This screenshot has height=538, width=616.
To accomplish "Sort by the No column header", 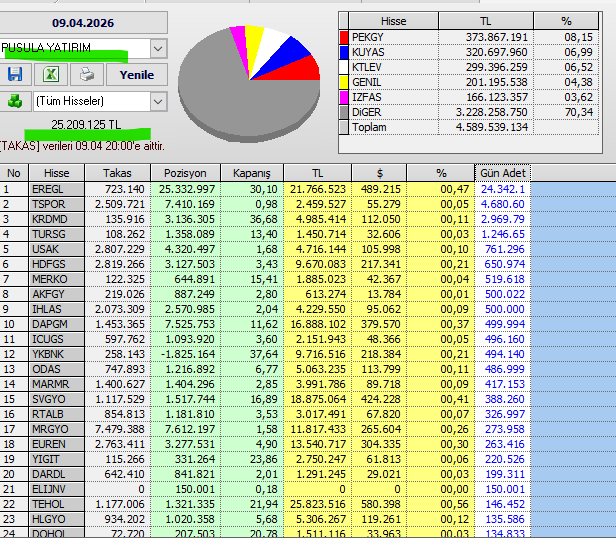I will 14,173.
